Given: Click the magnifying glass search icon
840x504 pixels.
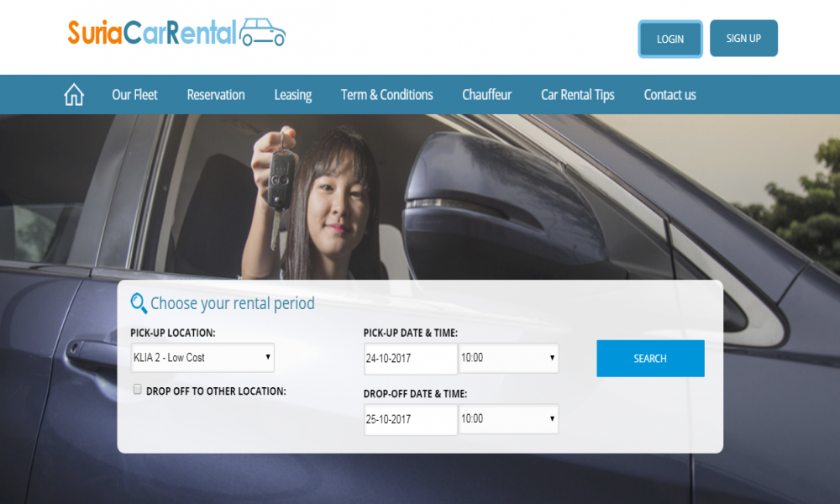Looking at the screenshot, I should (139, 303).
